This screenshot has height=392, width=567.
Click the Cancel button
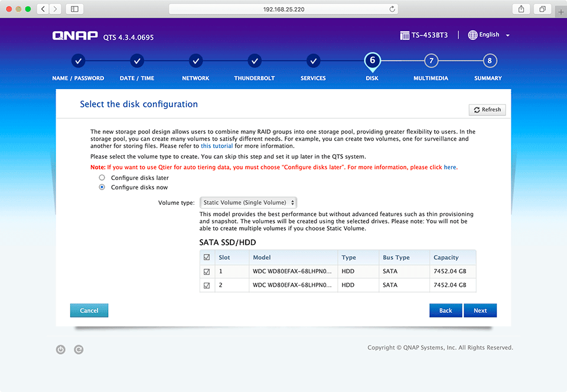pyautogui.click(x=89, y=311)
